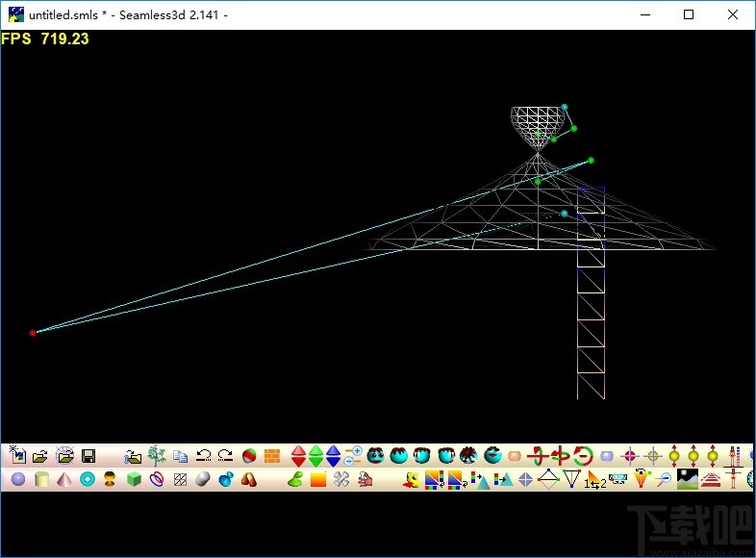Image resolution: width=756 pixels, height=558 pixels.
Task: Click the green up-down arrows icon
Action: pyautogui.click(x=315, y=456)
